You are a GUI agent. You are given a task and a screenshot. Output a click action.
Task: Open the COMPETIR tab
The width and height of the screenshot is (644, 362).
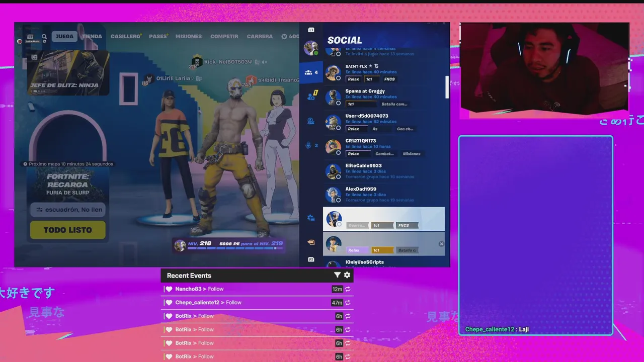point(224,36)
